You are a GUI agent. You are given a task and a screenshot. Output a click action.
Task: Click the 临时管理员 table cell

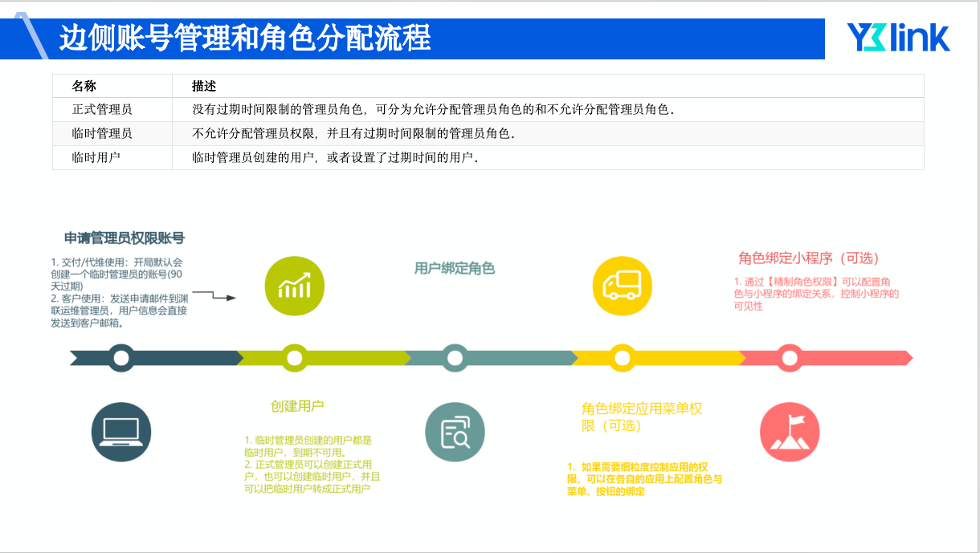(102, 133)
